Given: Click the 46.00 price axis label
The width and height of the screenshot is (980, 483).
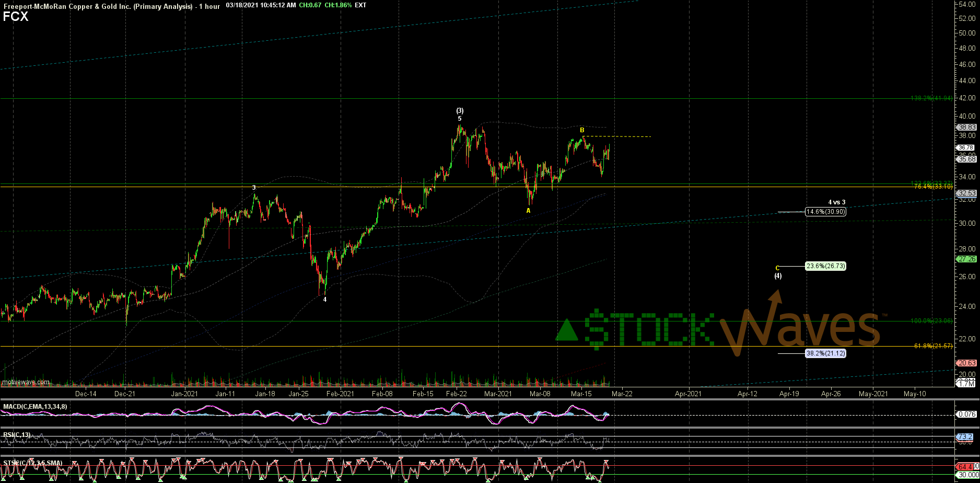Looking at the screenshot, I should [x=967, y=65].
